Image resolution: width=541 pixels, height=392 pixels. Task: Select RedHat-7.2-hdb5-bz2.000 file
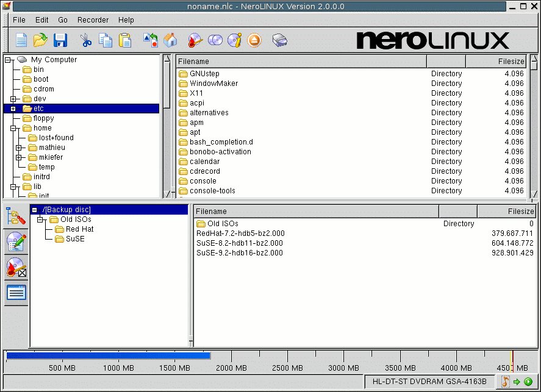click(365, 233)
